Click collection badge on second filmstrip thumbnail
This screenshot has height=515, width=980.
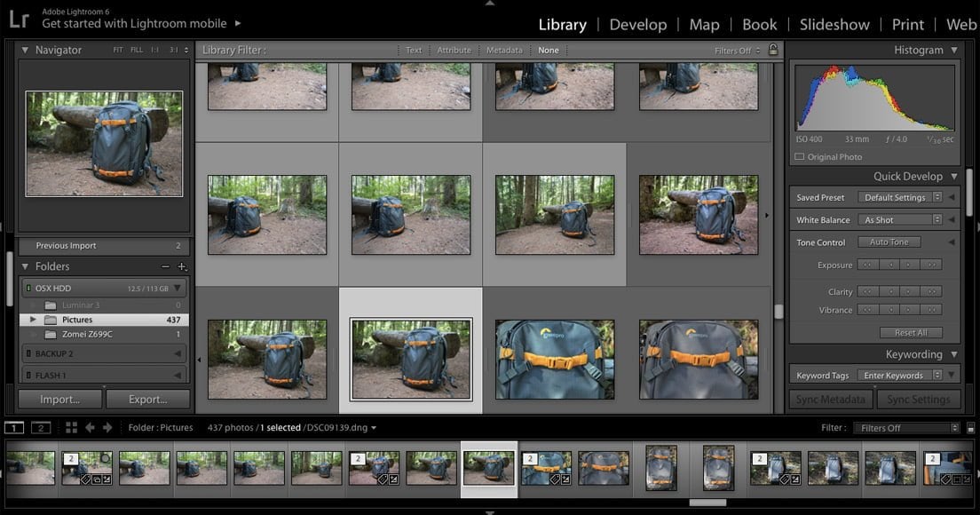[x=97, y=479]
